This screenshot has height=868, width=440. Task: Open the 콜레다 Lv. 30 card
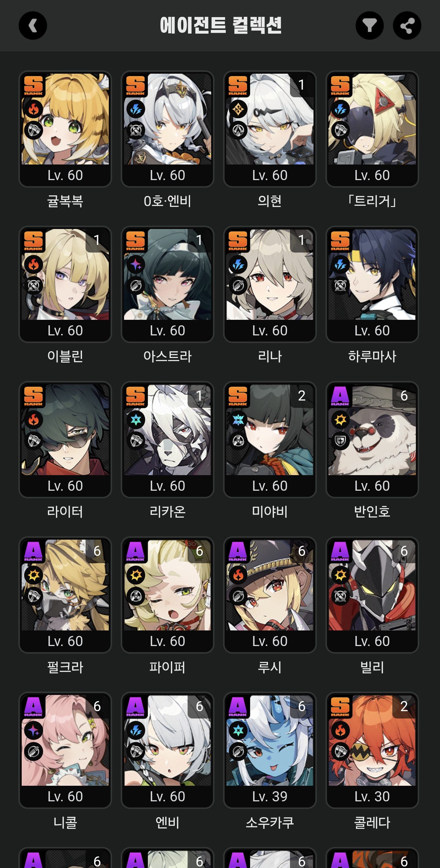[372, 750]
